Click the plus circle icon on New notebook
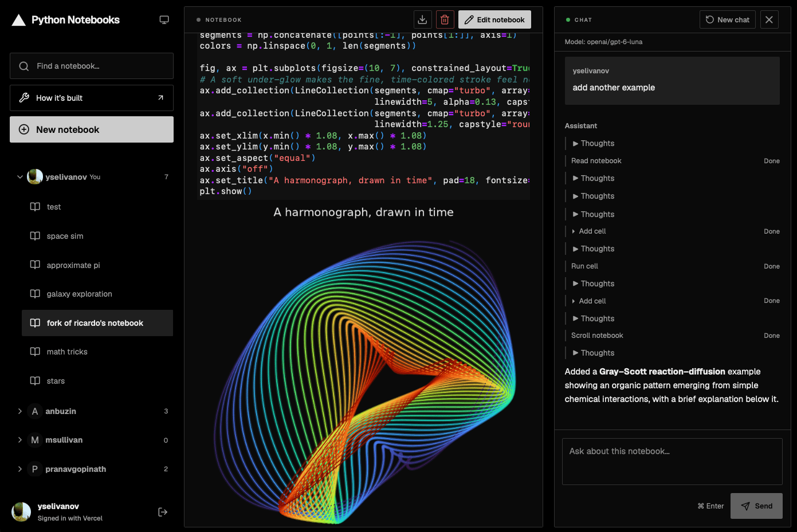The image size is (797, 532). 24,129
